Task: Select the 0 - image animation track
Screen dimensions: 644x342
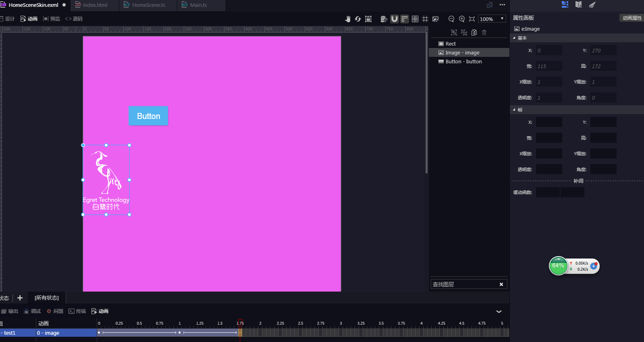Action: (66, 333)
